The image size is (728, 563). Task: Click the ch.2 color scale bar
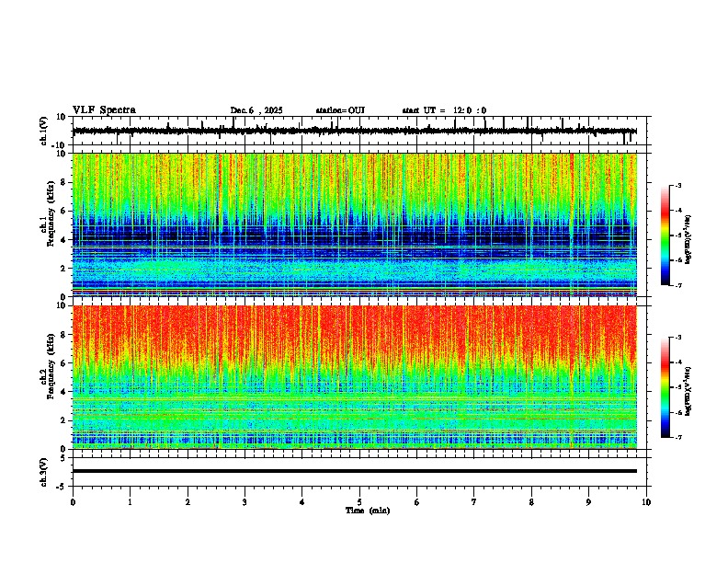pos(665,387)
